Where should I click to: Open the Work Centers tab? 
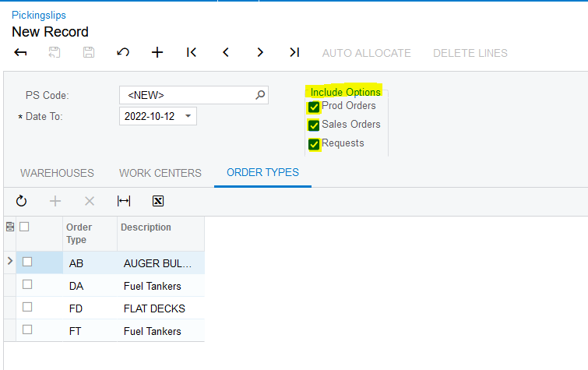click(160, 173)
